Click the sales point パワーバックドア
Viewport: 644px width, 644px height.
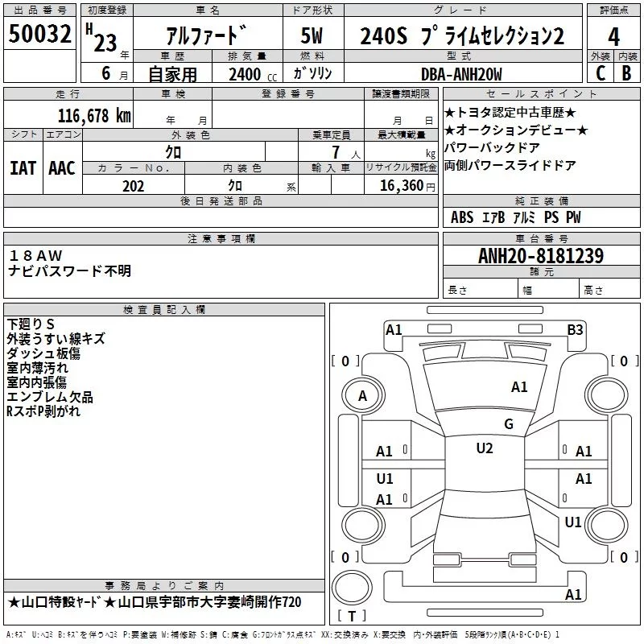[x=492, y=147]
